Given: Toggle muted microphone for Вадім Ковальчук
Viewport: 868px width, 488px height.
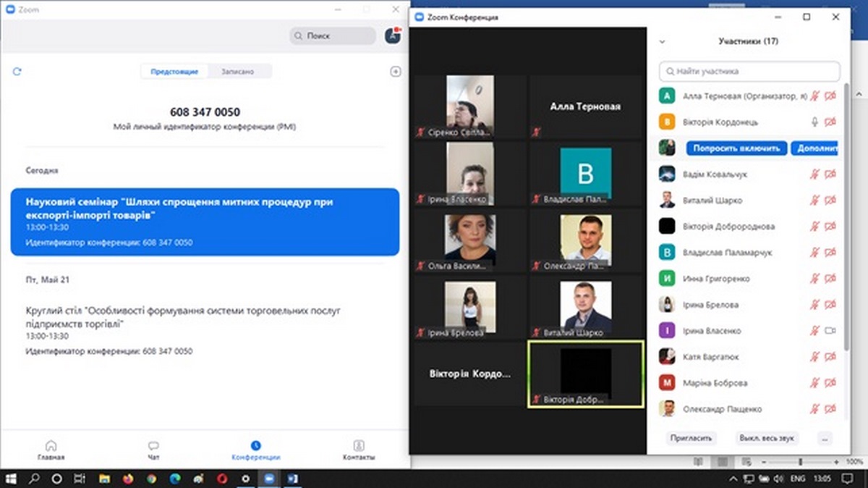Looking at the screenshot, I should pyautogui.click(x=814, y=174).
